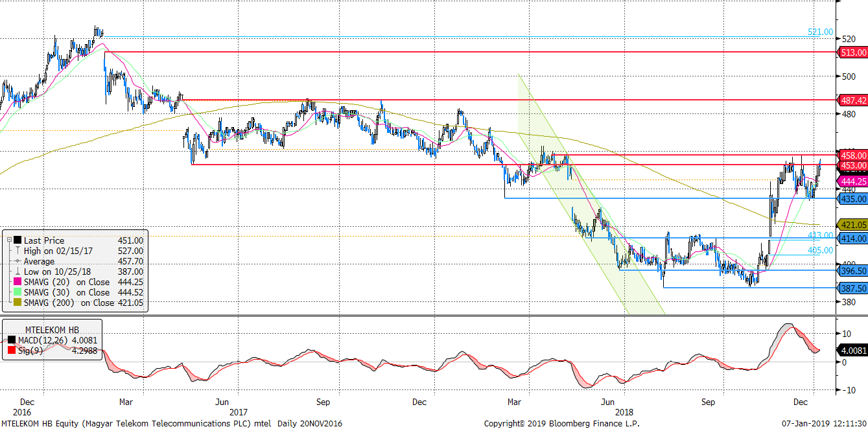Click the 444.25 magenta SMA value tag
The image size is (868, 429).
coord(853,181)
